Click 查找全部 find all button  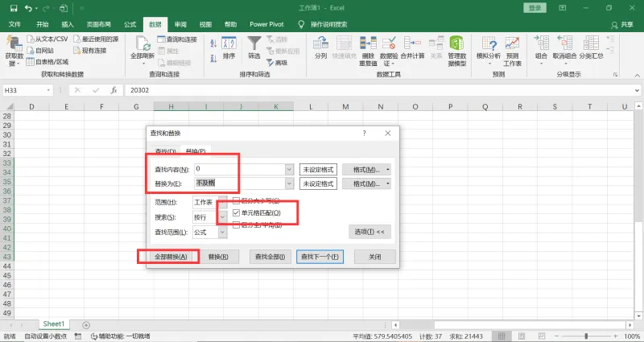point(270,257)
